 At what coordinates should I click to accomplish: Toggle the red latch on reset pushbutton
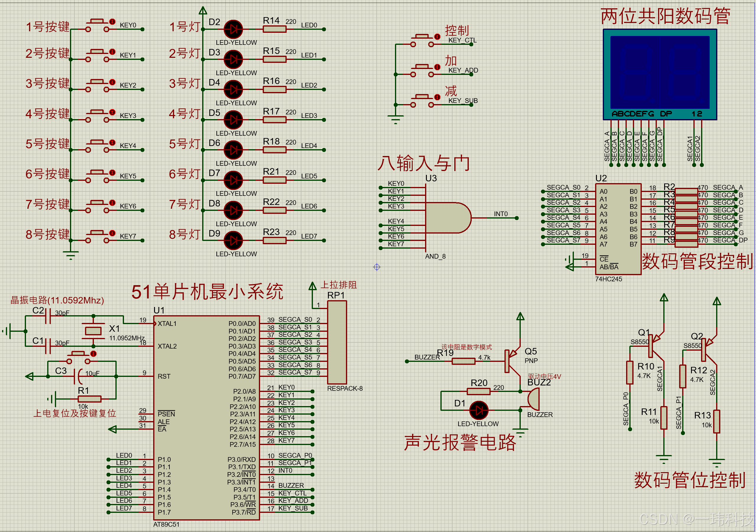(94, 354)
